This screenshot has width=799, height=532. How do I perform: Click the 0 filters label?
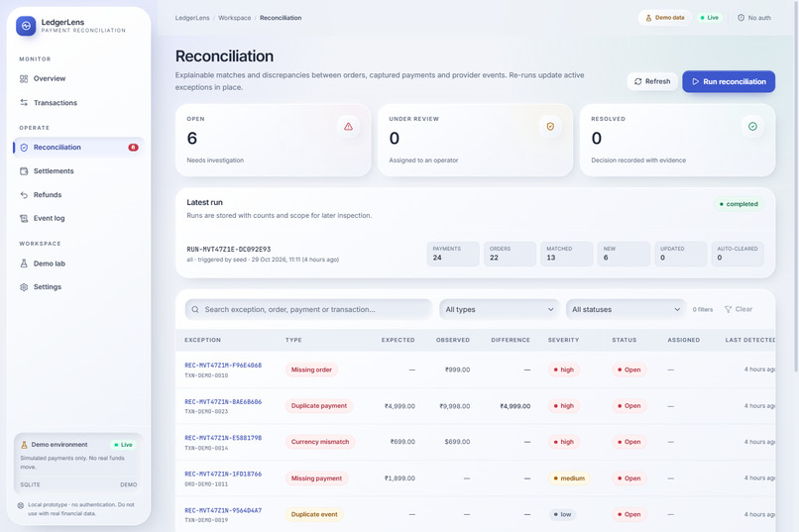pyautogui.click(x=703, y=309)
